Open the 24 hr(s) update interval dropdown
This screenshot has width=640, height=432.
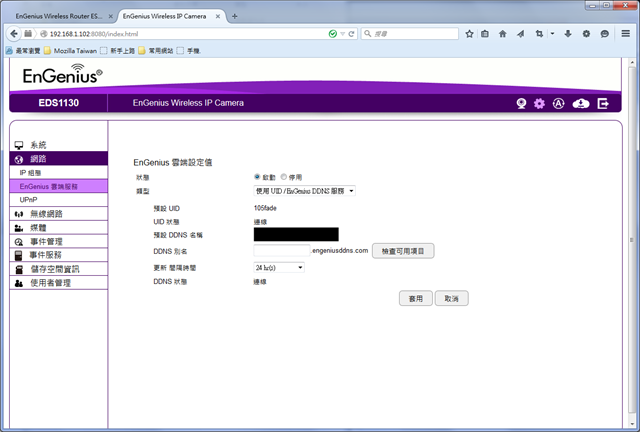tap(279, 267)
